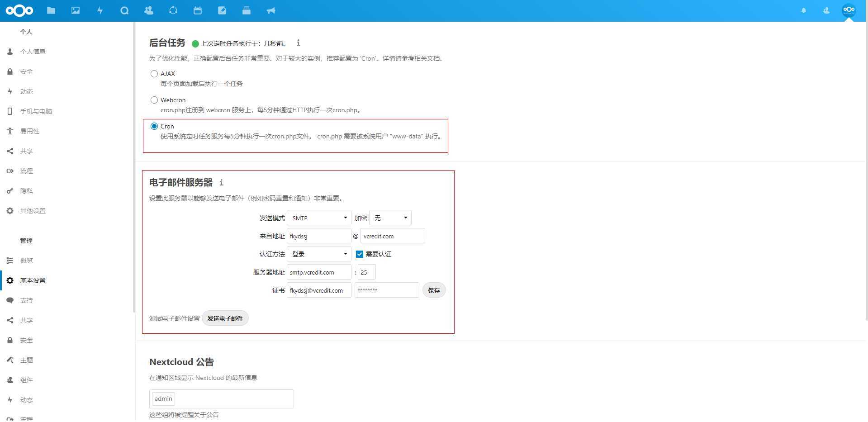The height and width of the screenshot is (422, 868).
Task: Open the Talk search-bubble icon in header
Action: [x=124, y=10]
